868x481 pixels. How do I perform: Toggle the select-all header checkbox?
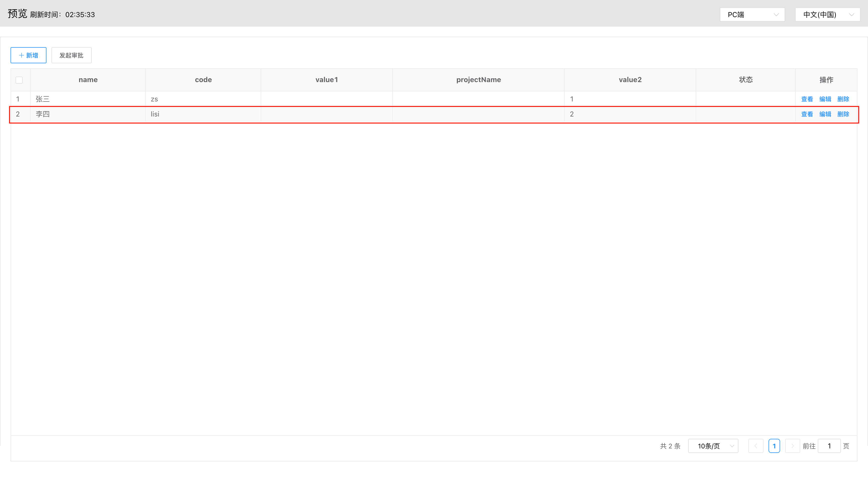coord(19,80)
